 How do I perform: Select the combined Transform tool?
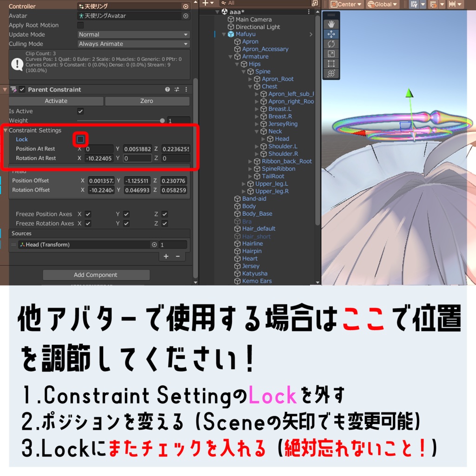point(331,73)
